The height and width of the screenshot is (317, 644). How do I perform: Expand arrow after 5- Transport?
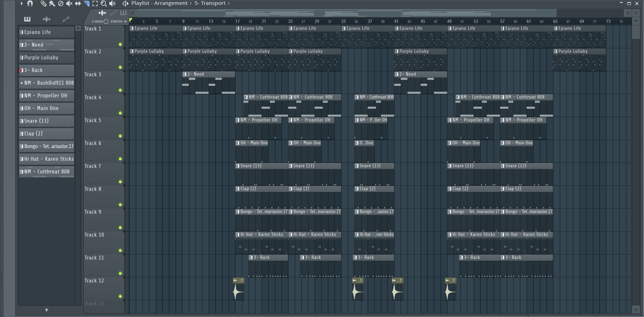pyautogui.click(x=229, y=3)
